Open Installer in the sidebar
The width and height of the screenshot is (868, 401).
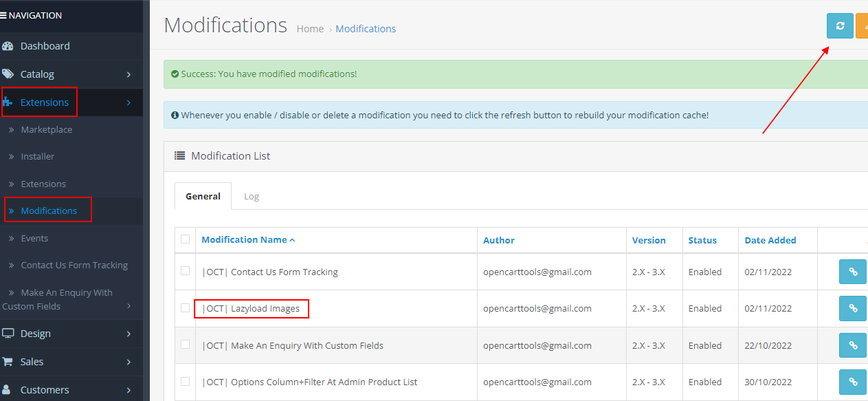click(x=38, y=156)
